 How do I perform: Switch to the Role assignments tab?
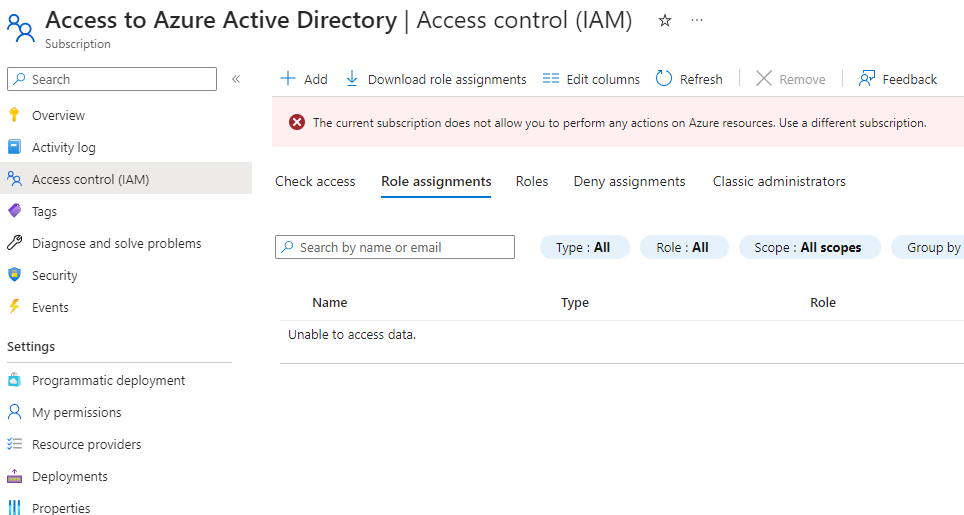pos(436,181)
